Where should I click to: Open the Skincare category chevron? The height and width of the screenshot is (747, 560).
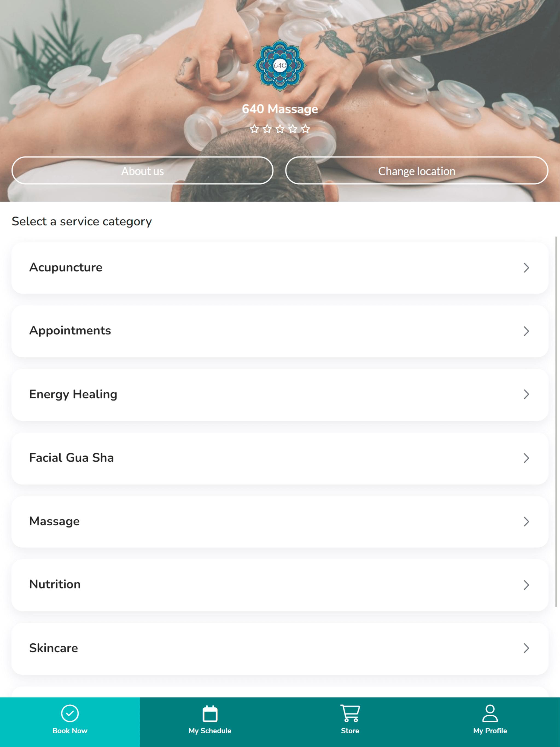(x=526, y=648)
